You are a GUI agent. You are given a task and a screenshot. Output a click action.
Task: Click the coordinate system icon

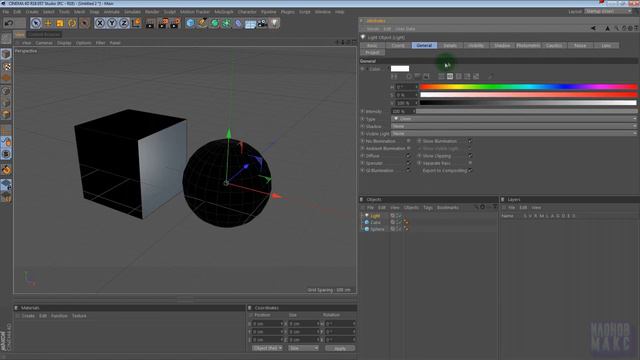click(x=136, y=23)
